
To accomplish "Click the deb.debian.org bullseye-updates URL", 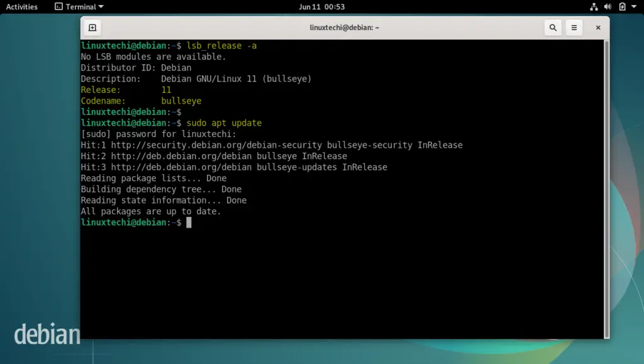I will (181, 167).
